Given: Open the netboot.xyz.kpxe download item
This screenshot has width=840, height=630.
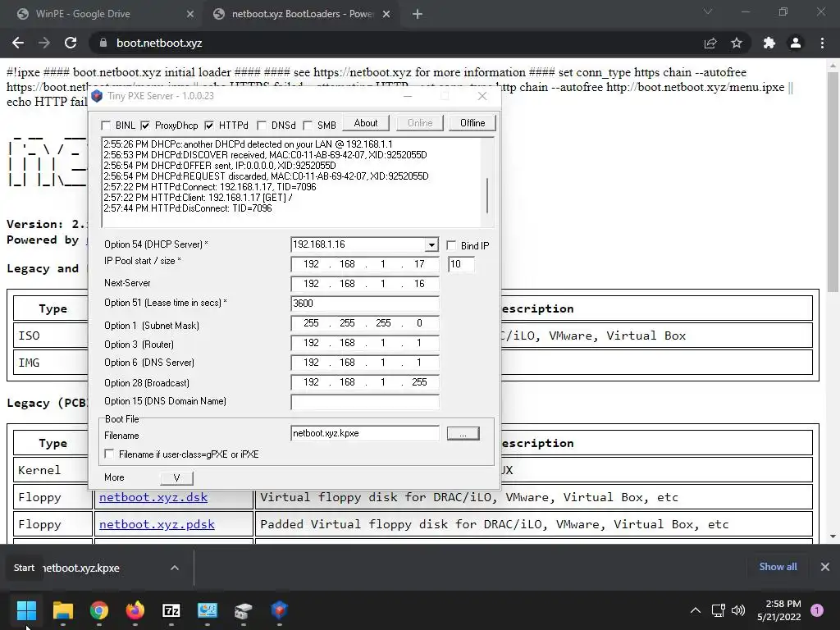Looking at the screenshot, I should 80,568.
